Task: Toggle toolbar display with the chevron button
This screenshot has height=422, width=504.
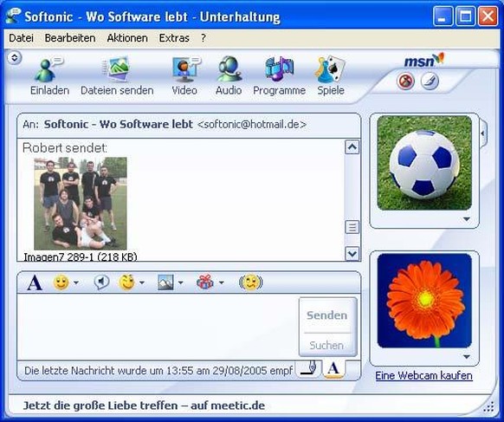Action: 14,58
